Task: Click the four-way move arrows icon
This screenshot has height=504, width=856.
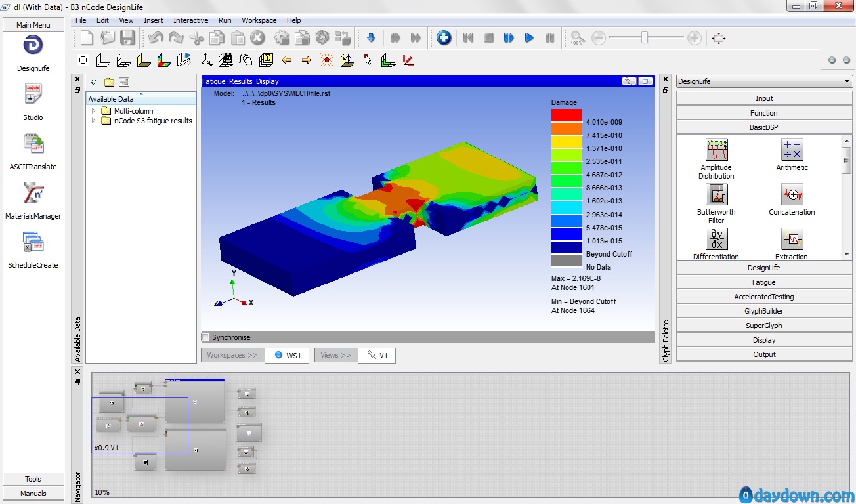Action: (83, 60)
